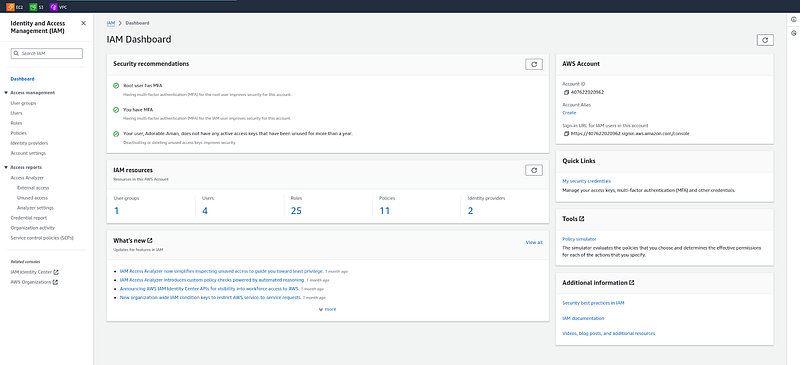The width and height of the screenshot is (800, 365).
Task: Open the EC2 service shortcut icon
Action: coord(10,7)
